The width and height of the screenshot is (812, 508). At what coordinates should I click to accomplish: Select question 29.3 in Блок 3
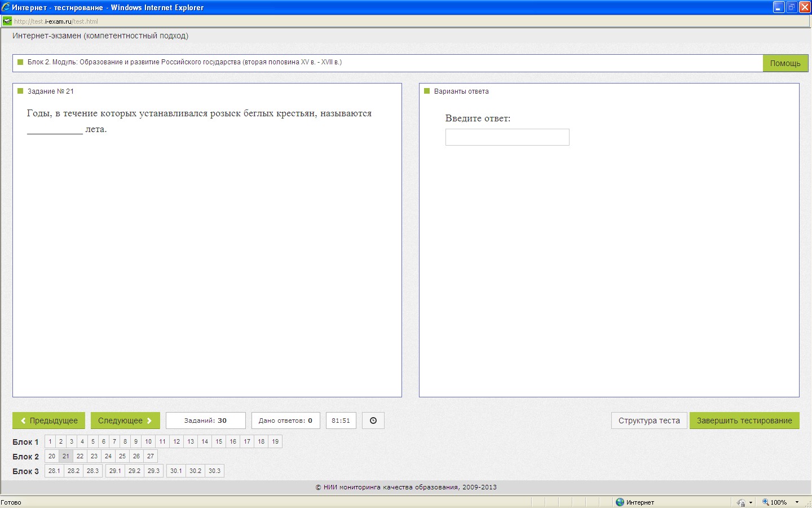(153, 471)
